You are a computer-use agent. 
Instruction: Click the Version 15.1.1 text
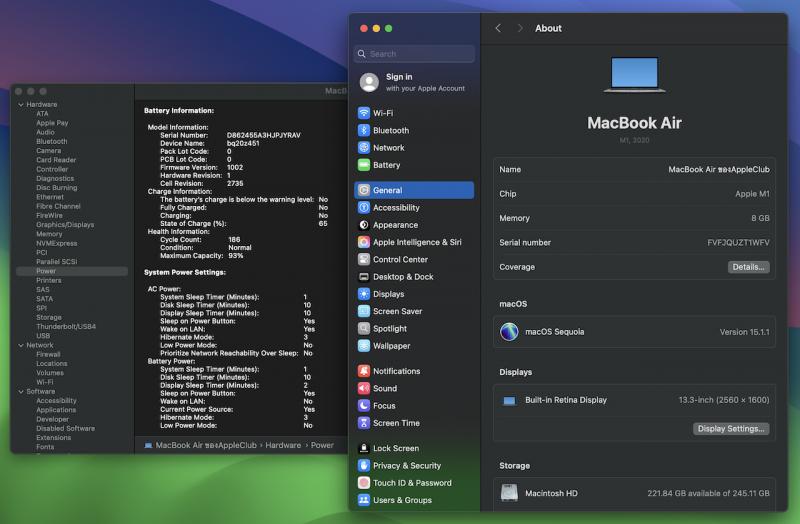pos(744,332)
